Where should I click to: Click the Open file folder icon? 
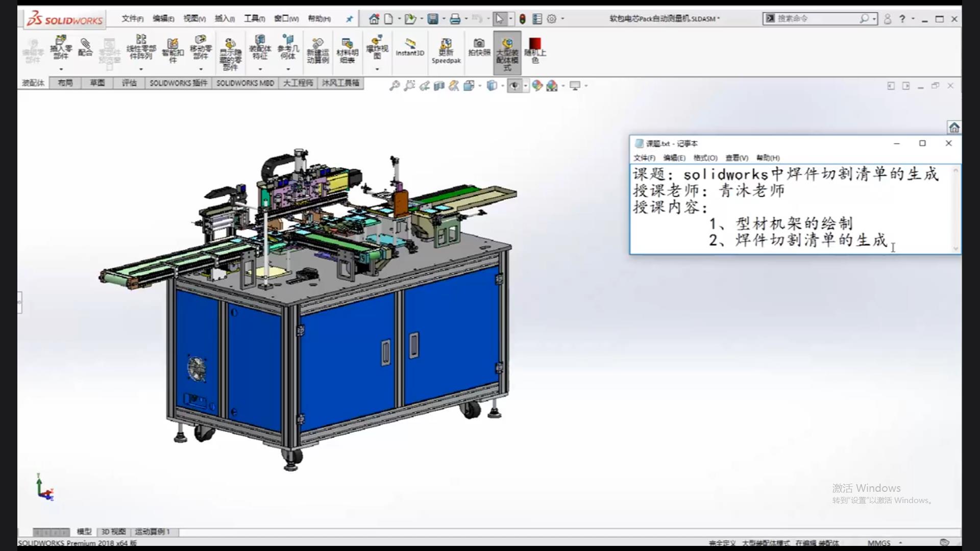(x=410, y=19)
